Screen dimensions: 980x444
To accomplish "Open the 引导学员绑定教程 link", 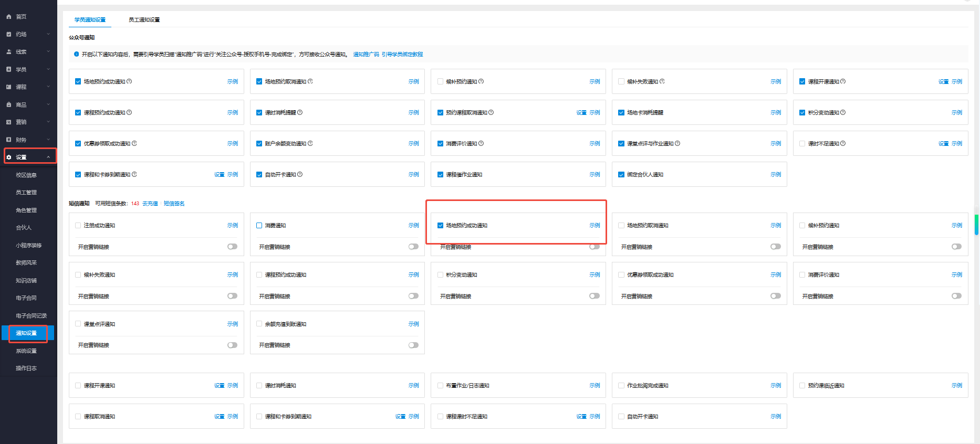I will click(402, 55).
